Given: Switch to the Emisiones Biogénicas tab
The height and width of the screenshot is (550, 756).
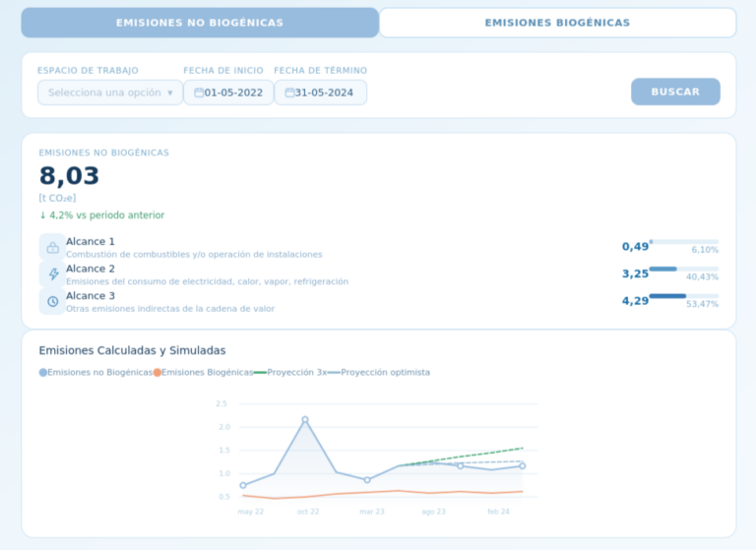Looking at the screenshot, I should pos(557,23).
